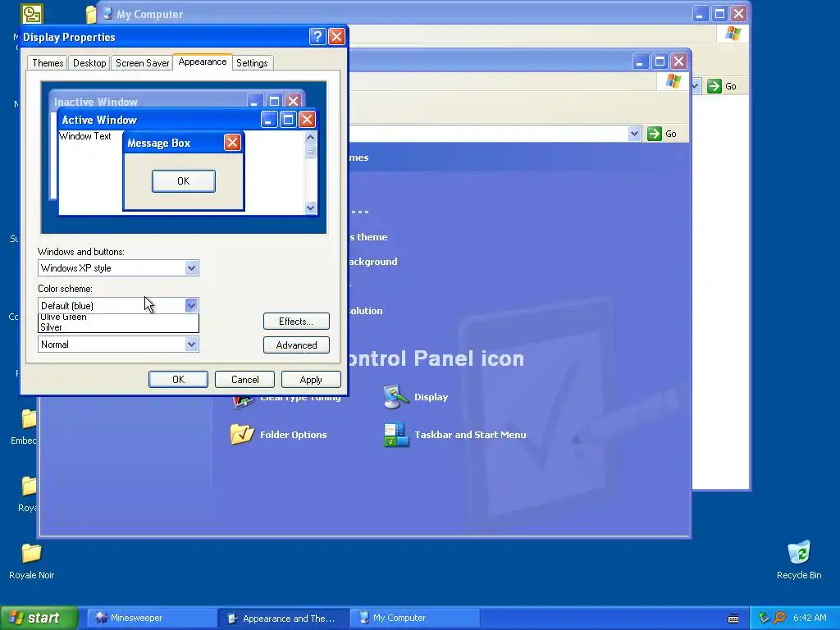The width and height of the screenshot is (840, 630).
Task: Click the Help question mark in Display Properties
Action: pos(317,36)
